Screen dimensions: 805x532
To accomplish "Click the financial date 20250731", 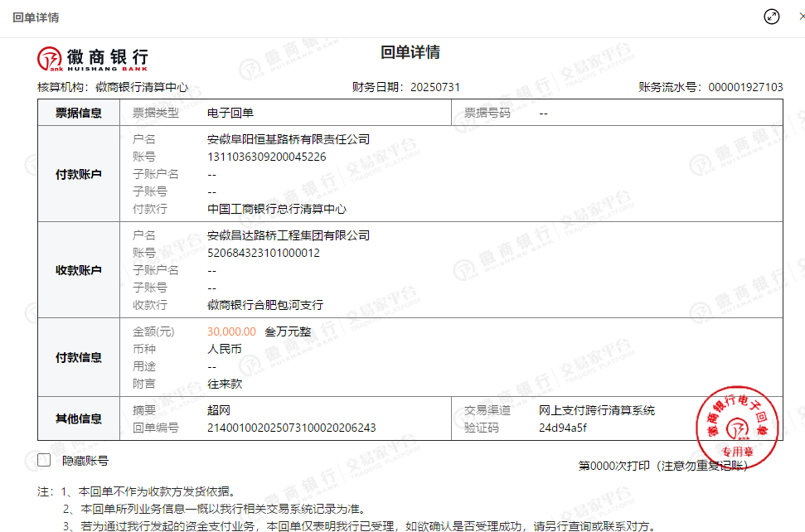I will coord(434,87).
